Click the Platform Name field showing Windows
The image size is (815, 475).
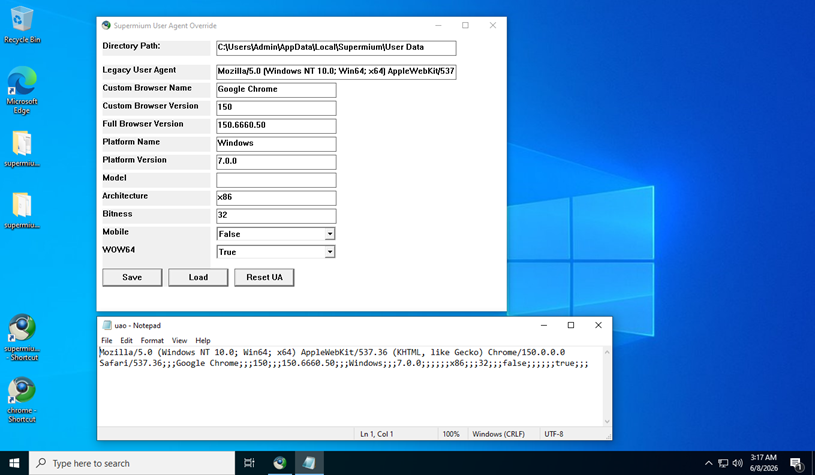276,144
